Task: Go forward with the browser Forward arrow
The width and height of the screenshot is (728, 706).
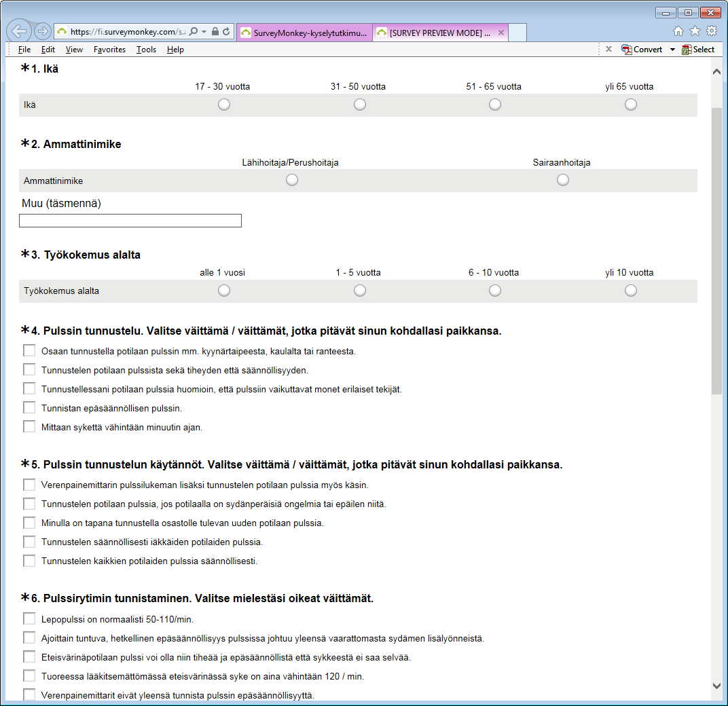Action: tap(42, 31)
